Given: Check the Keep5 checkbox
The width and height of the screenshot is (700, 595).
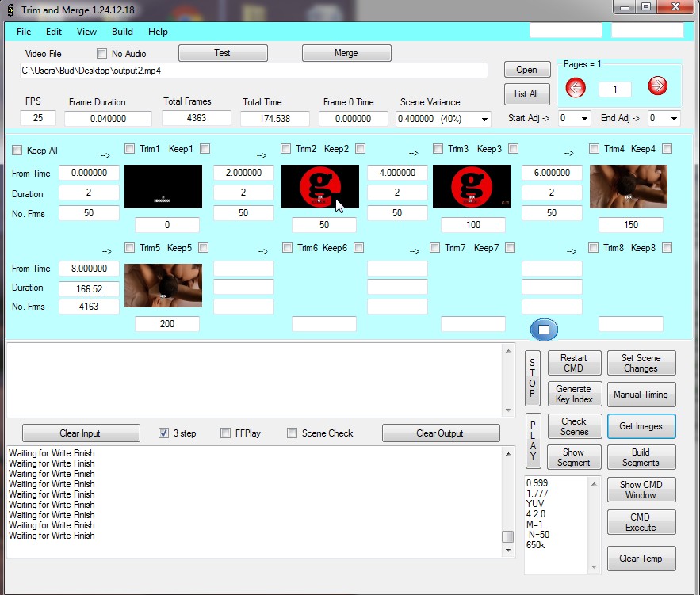Looking at the screenshot, I should tap(203, 247).
